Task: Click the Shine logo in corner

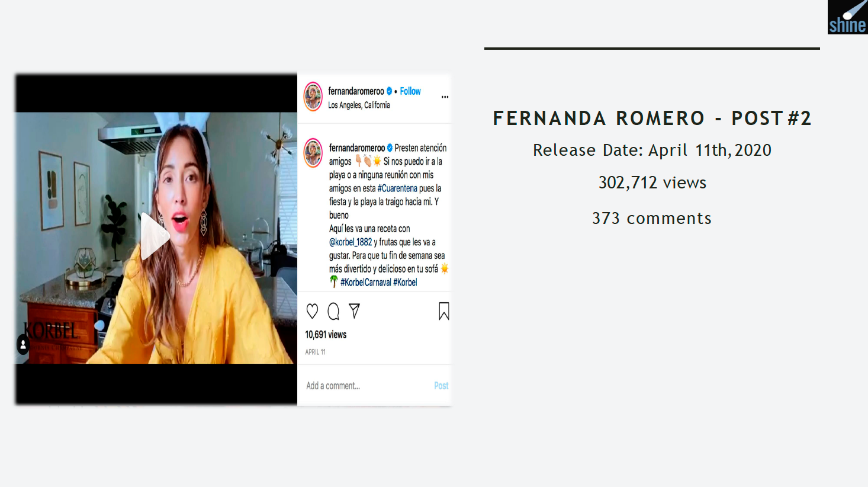Action: [847, 17]
